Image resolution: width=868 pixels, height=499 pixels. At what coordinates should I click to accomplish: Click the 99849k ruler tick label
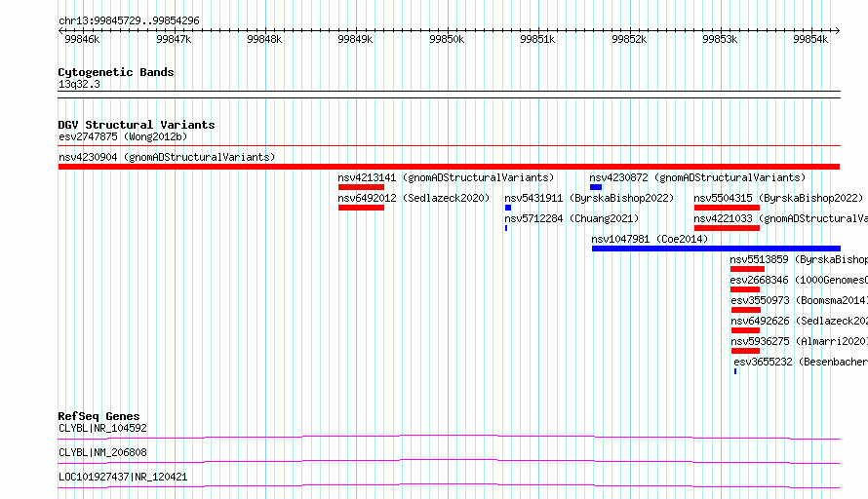[355, 39]
